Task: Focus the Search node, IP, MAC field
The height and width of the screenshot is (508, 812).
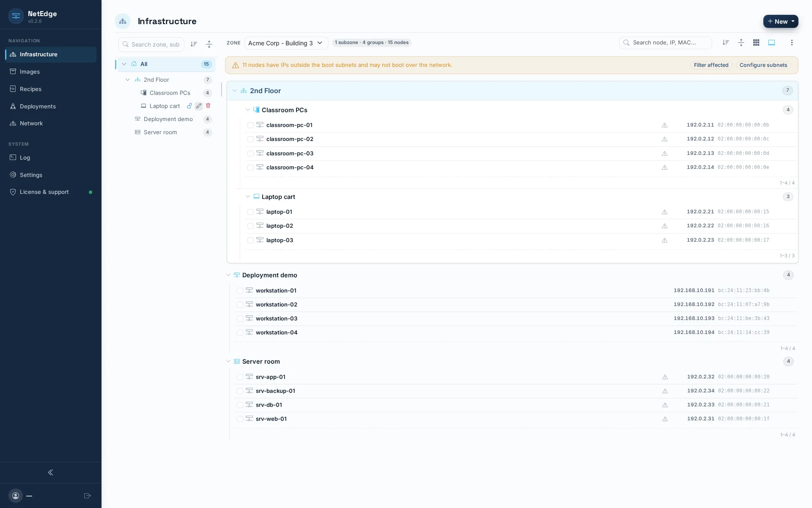Action: pyautogui.click(x=666, y=42)
